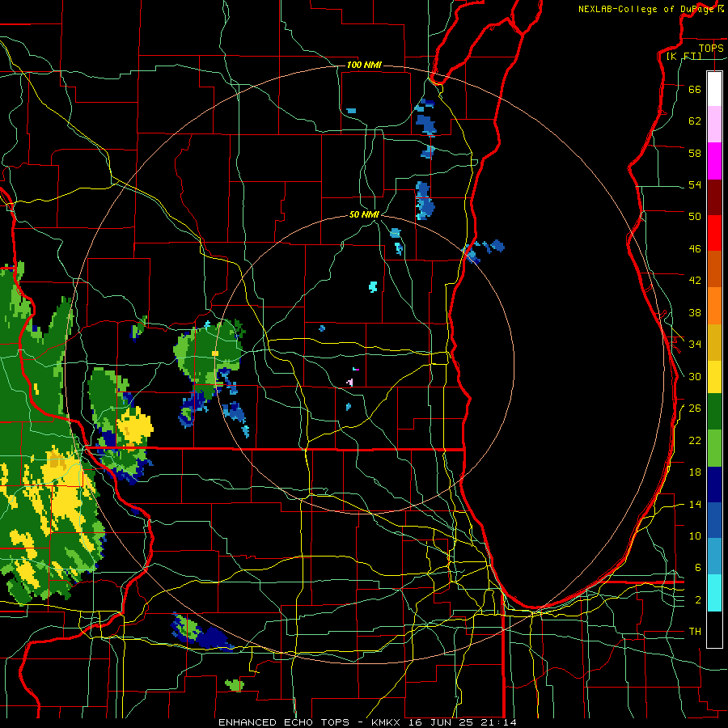Select the light orange legend color band
The image size is (728, 728).
tap(714, 306)
